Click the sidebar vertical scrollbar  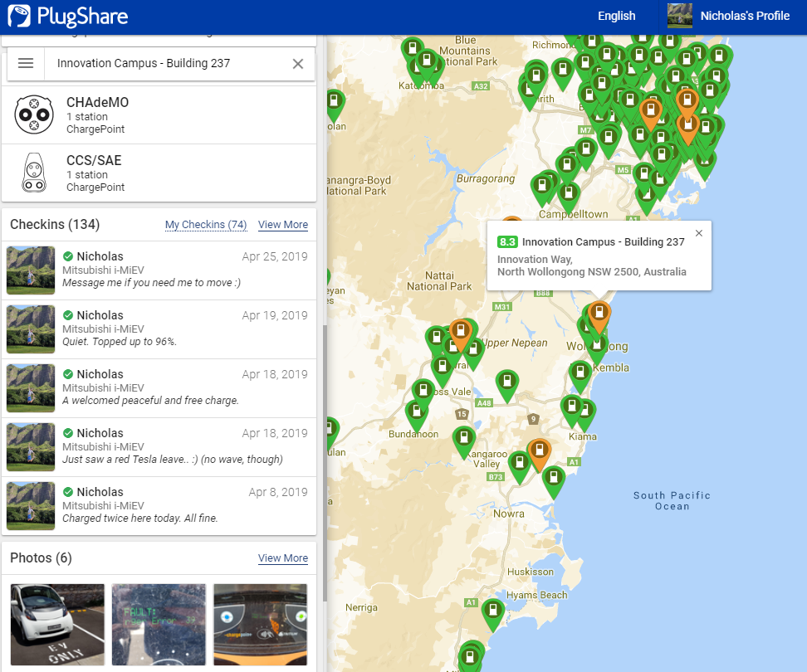(x=325, y=463)
